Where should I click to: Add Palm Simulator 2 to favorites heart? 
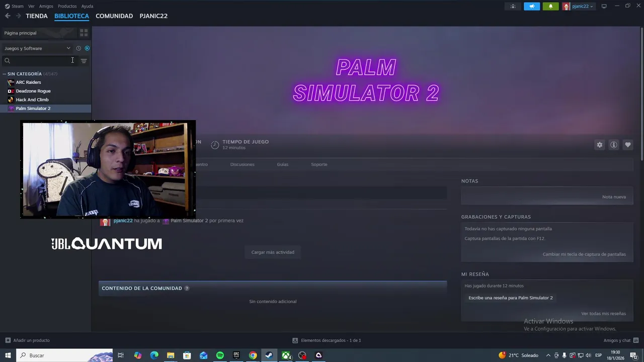pyautogui.click(x=627, y=145)
